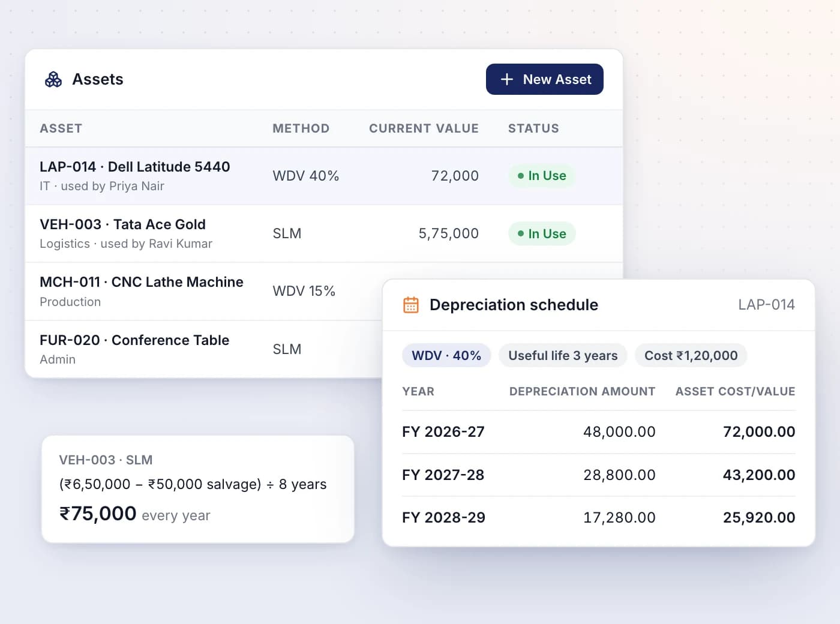Click the salvage formula on VEH-003 card
The image size is (840, 624).
[x=193, y=484]
